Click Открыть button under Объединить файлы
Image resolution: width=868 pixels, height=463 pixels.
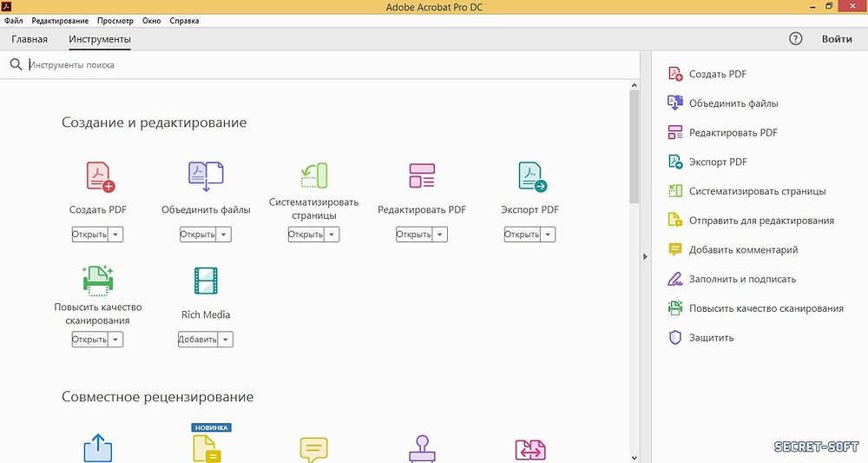click(x=198, y=235)
